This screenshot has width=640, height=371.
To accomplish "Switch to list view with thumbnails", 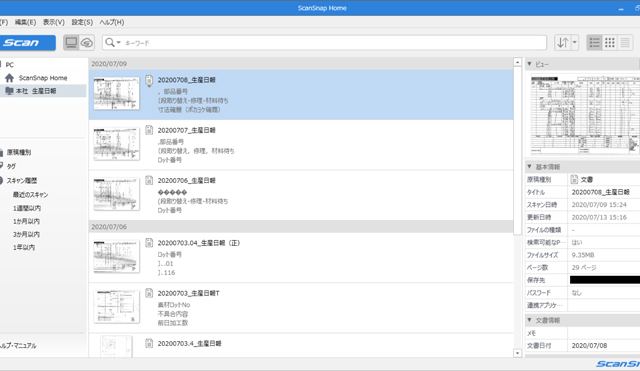I will (x=595, y=42).
